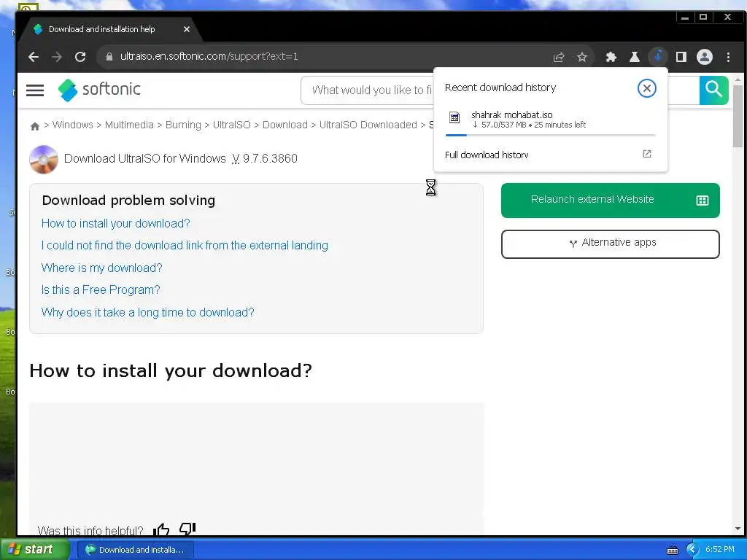This screenshot has height=560, width=747.
Task: Share this page via share icon
Action: point(559,57)
